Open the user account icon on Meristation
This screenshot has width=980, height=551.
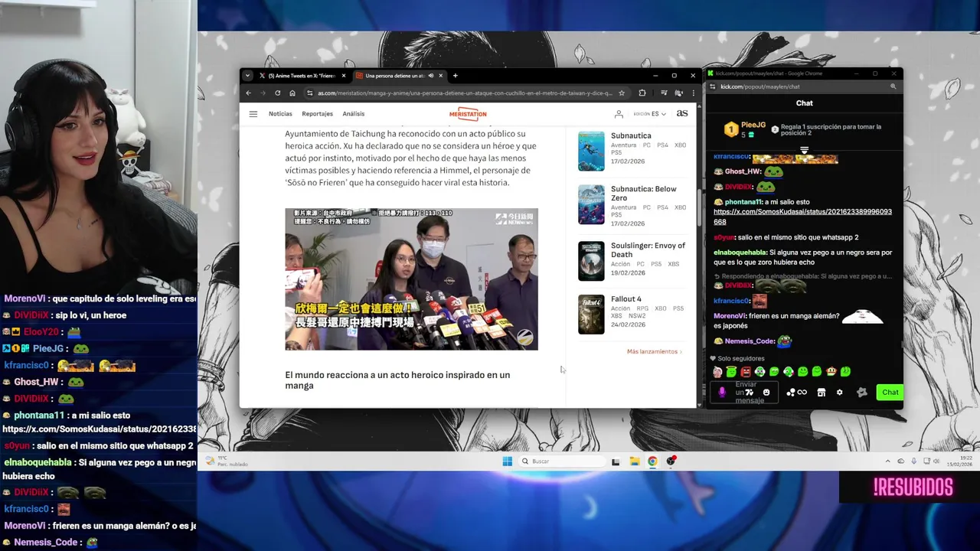coord(619,114)
